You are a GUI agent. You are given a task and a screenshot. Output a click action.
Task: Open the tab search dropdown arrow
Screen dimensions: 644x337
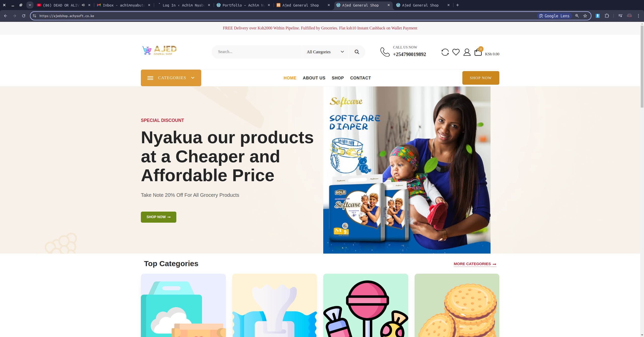30,5
